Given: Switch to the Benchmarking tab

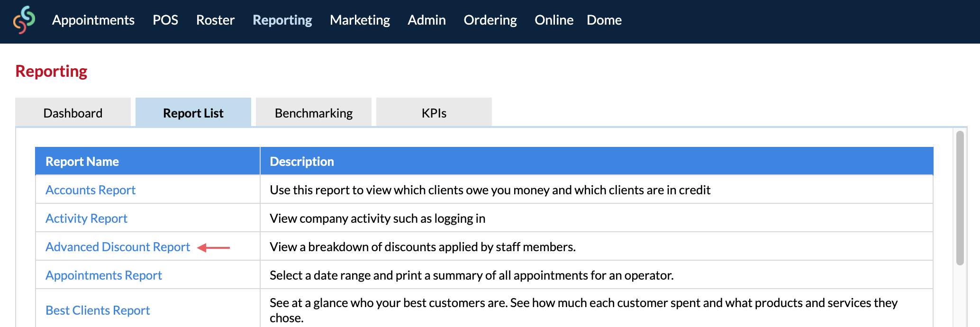Looking at the screenshot, I should pos(314,112).
